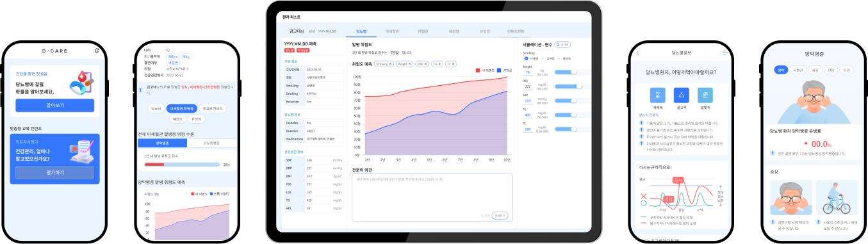
Task: Remove the Smoking filter chip
Action: coord(390,64)
